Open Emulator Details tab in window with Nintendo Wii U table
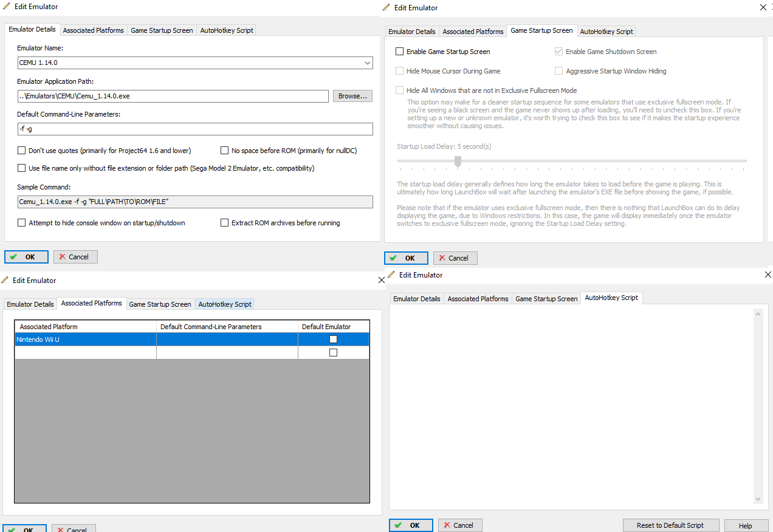The image size is (773, 532). pos(30,304)
